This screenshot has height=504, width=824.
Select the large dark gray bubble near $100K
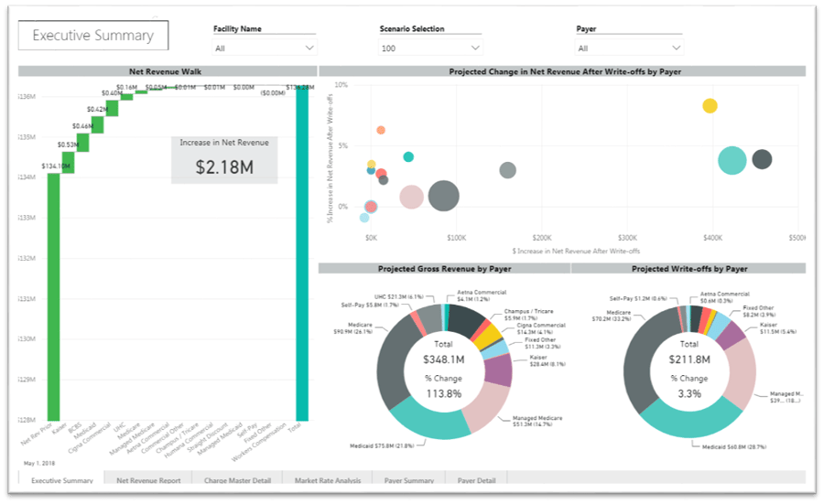pos(443,196)
